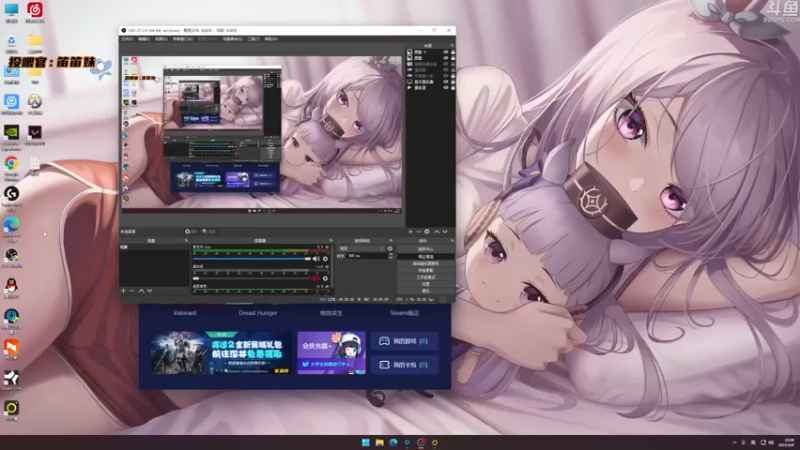This screenshot has width=800, height=450.
Task: Toggle the lock on the 媒体源 source
Action: 453,88
